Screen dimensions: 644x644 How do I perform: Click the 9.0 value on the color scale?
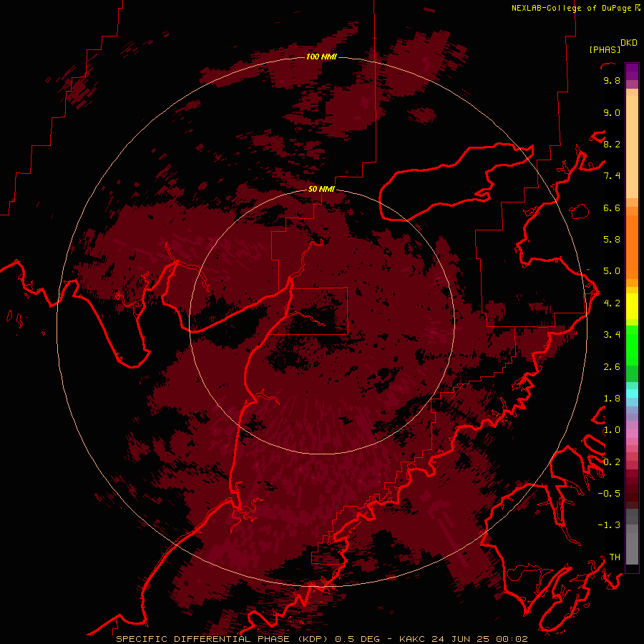pyautogui.click(x=612, y=112)
